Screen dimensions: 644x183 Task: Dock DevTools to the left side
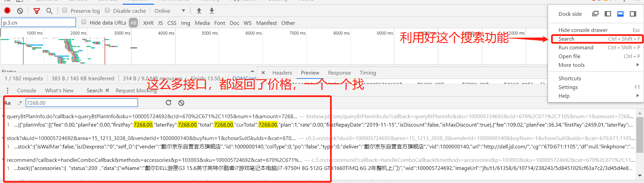point(608,14)
